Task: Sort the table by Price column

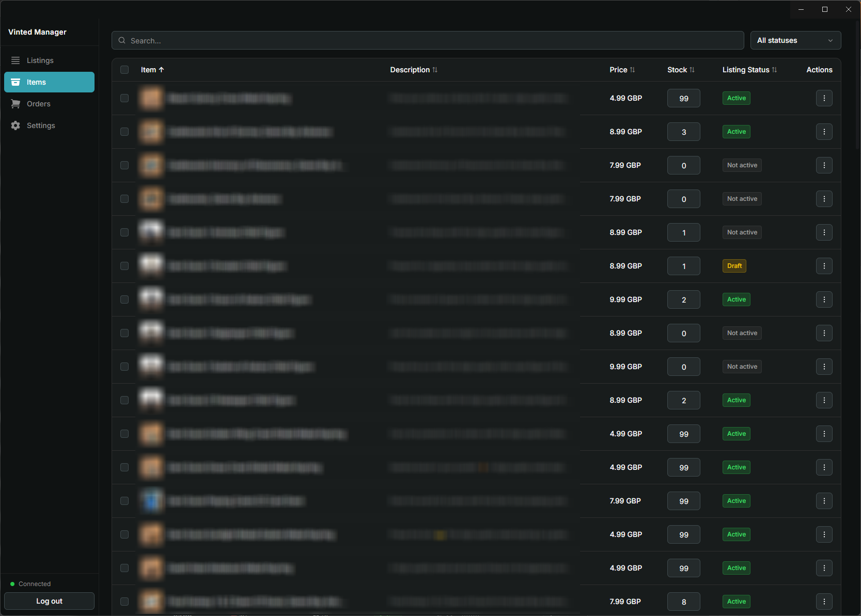Action: pos(622,69)
